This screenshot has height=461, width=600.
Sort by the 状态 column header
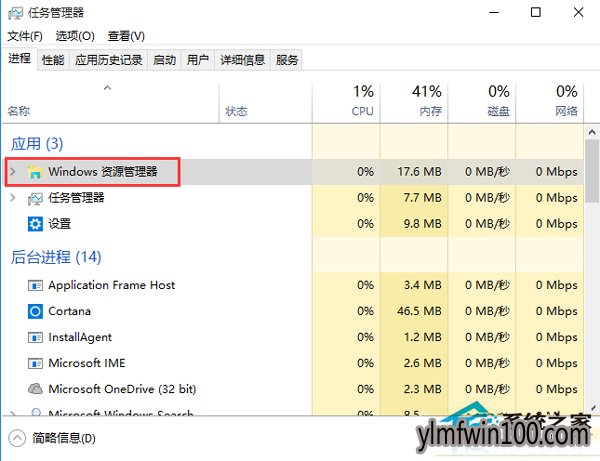pos(266,103)
